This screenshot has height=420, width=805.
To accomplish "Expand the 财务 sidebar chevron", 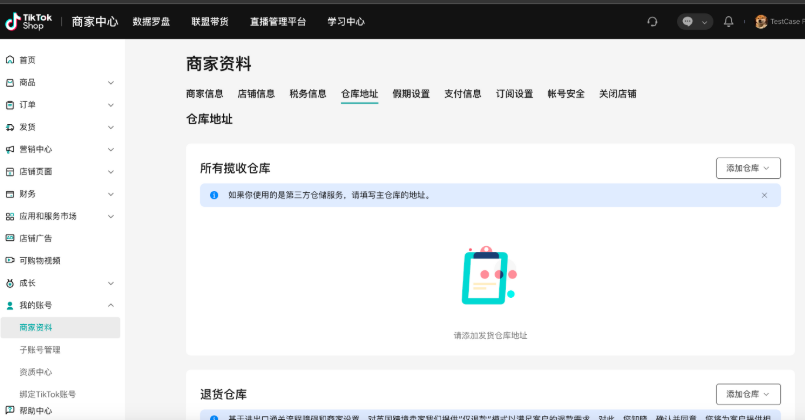I will pos(111,194).
